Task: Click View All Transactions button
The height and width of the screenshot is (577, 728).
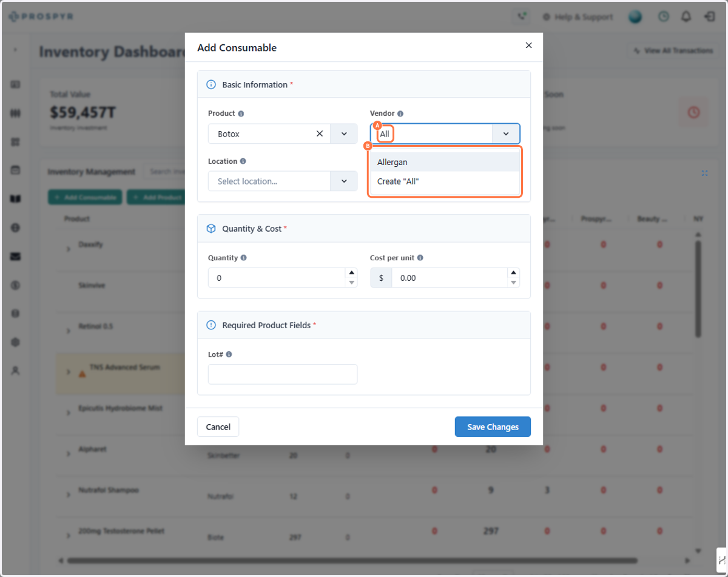Action: tap(673, 51)
